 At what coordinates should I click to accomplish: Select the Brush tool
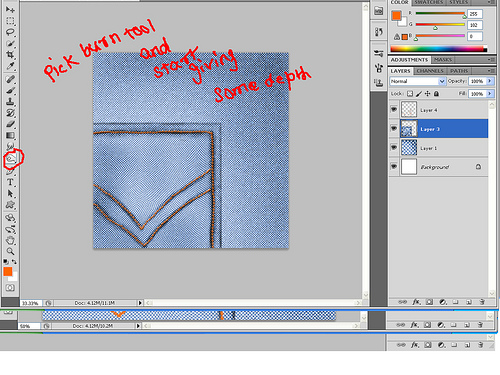click(x=10, y=90)
